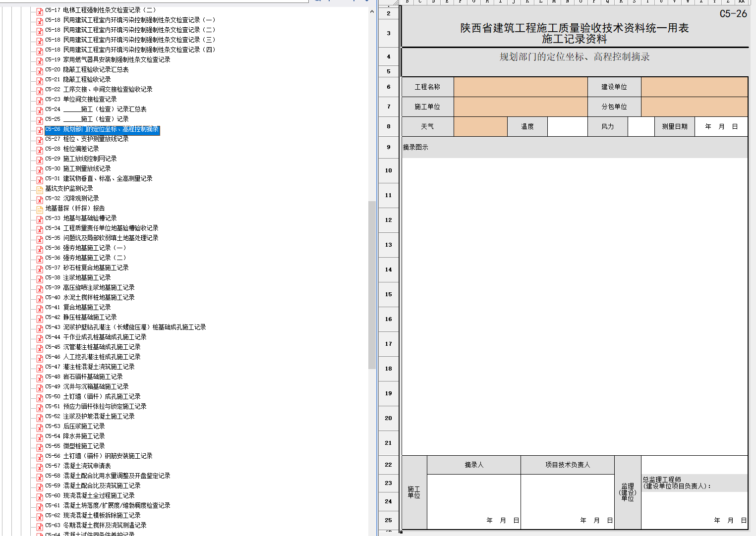
Task: Click the yellow document icon for 地基普探（钎探）报告
Action: (40, 209)
